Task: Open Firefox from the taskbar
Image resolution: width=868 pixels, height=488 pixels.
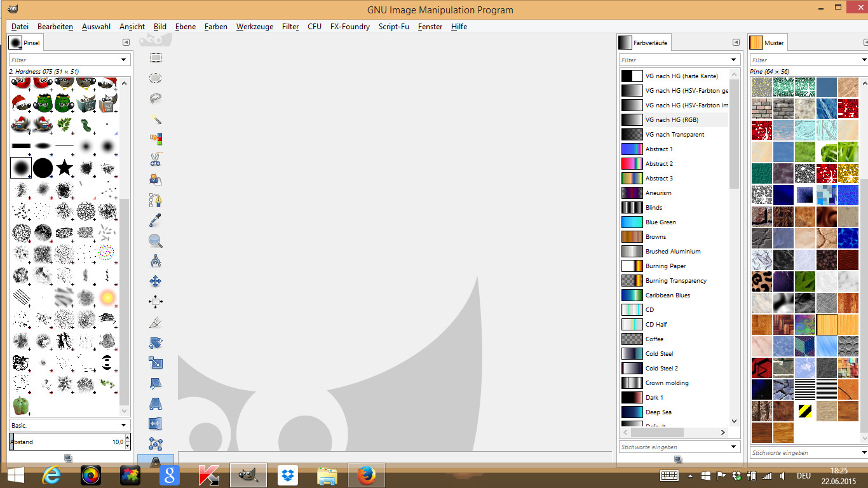Action: tap(367, 475)
